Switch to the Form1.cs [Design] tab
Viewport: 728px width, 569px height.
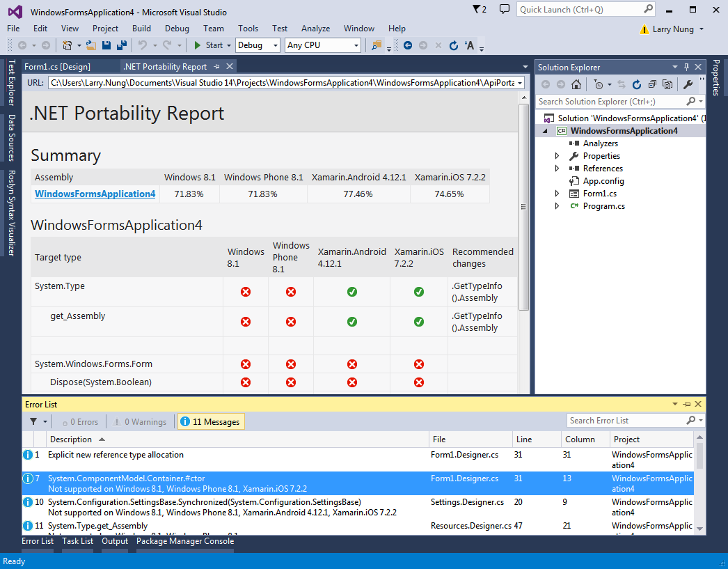58,67
